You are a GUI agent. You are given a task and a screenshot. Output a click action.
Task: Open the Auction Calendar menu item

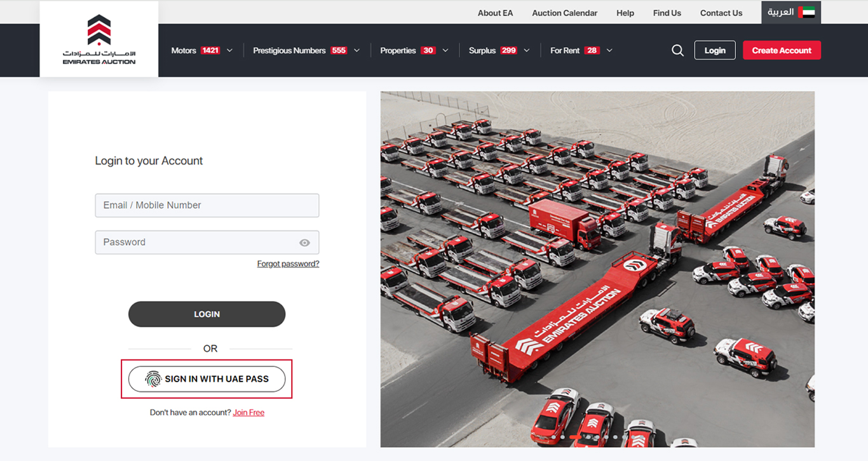pyautogui.click(x=564, y=13)
